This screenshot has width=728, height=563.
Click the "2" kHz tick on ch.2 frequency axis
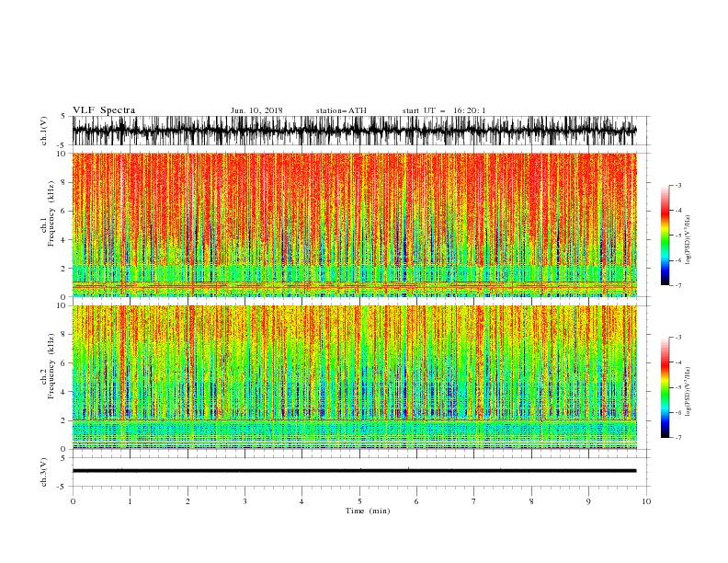point(63,420)
